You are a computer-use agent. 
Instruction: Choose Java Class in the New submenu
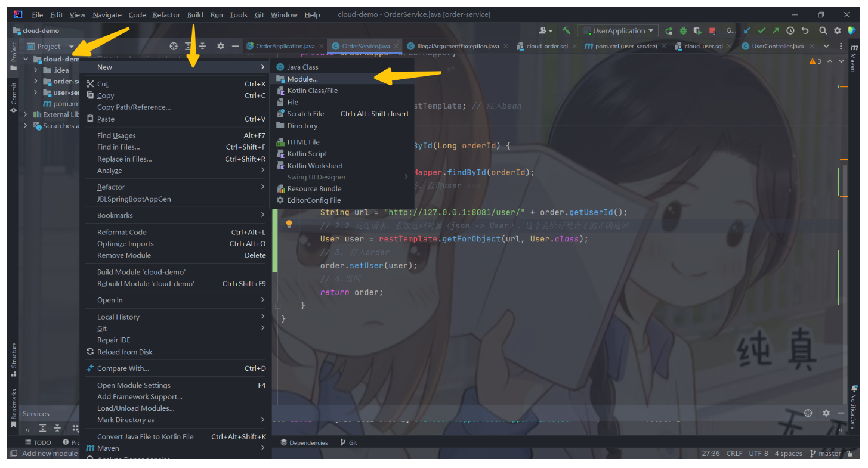(342, 67)
